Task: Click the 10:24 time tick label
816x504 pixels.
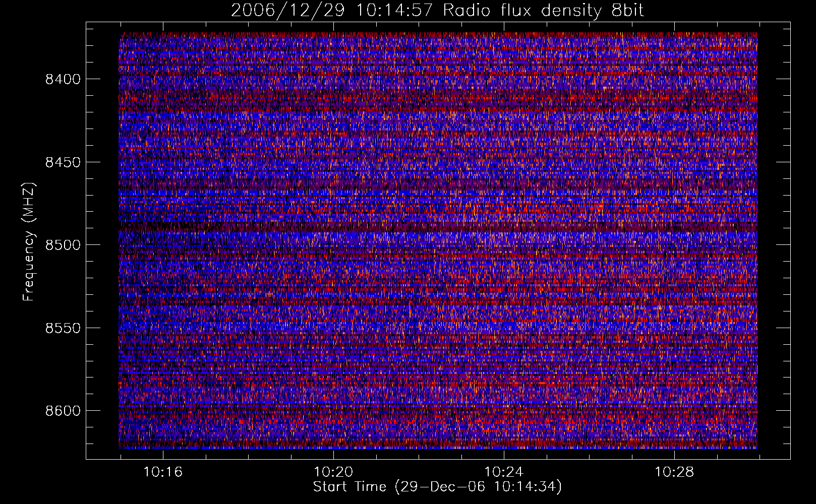Action: click(504, 472)
